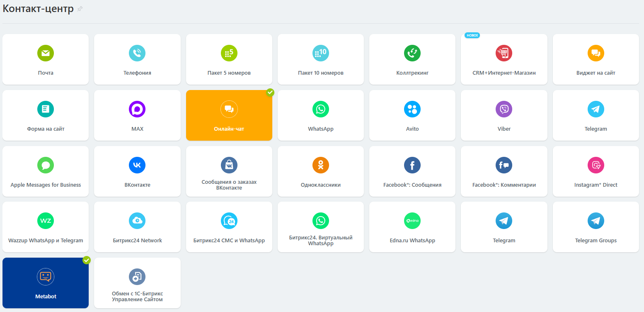Screen dimensions: 644x312
Task: Open the Почта envelope icon
Action: [46, 53]
